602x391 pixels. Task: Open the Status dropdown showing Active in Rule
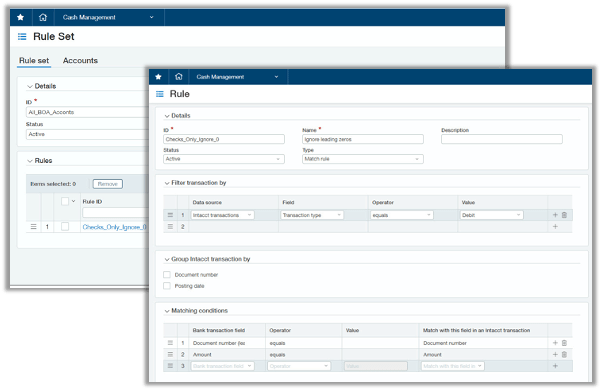[x=224, y=159]
